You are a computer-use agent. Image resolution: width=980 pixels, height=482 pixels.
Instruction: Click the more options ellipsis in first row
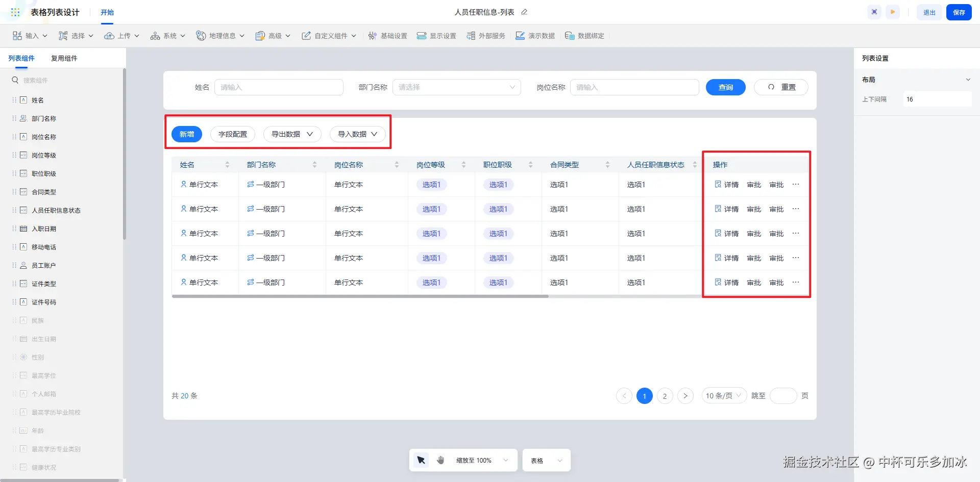pos(796,185)
